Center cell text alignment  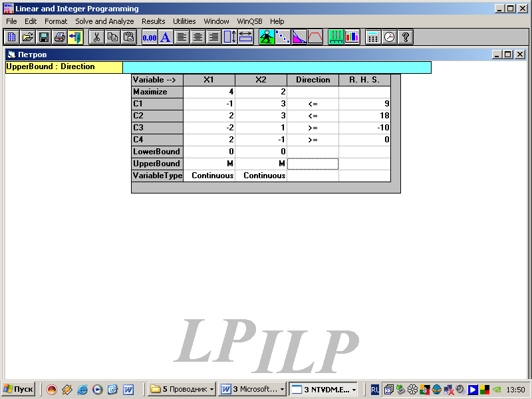198,37
